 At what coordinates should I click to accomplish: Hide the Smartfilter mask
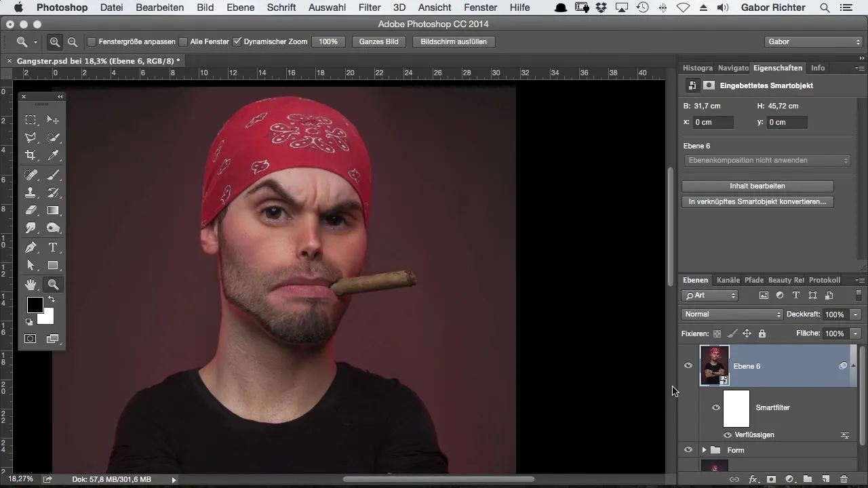pyautogui.click(x=716, y=407)
